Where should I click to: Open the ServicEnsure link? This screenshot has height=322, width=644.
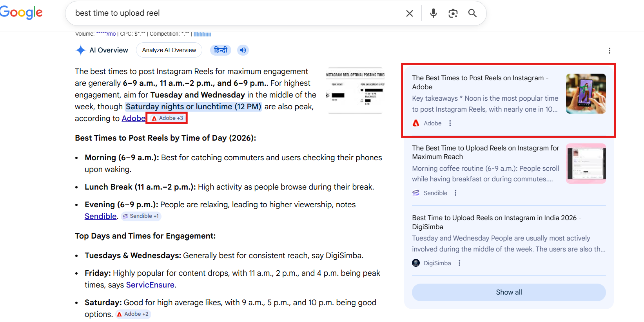tap(150, 285)
